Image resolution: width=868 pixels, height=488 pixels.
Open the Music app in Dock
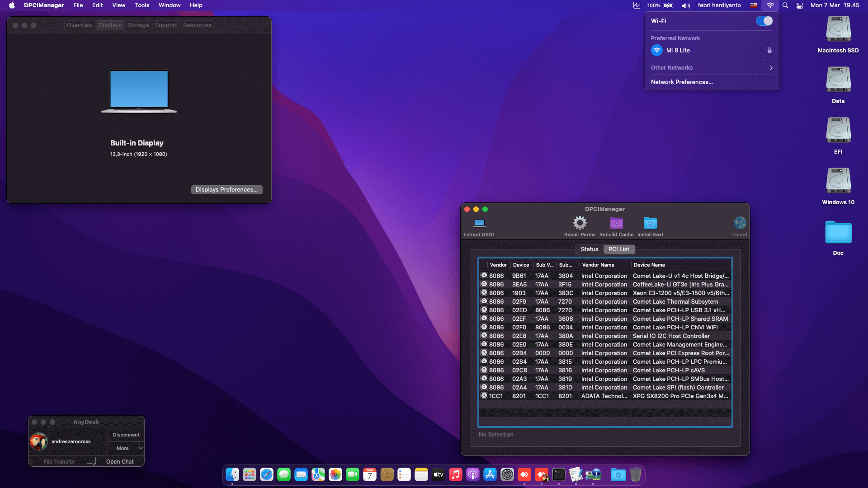pyautogui.click(x=456, y=474)
